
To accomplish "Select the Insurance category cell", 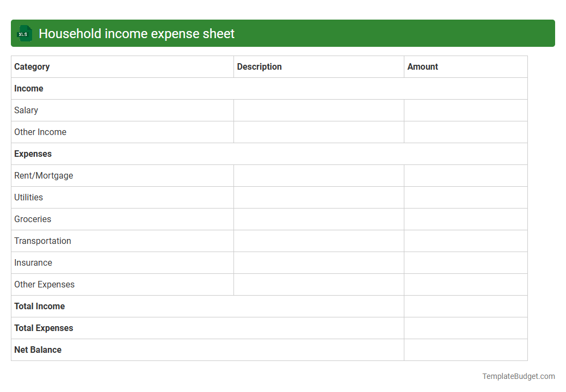I will coord(33,262).
